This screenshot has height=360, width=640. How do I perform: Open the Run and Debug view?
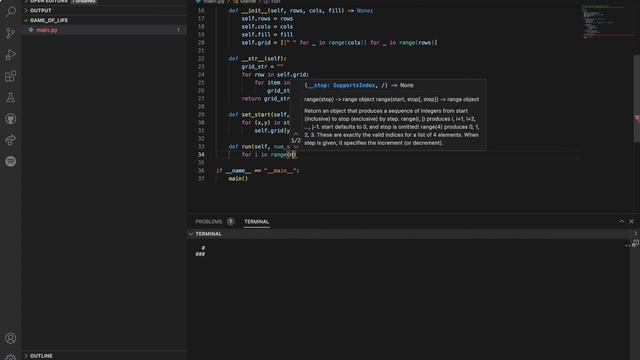(11, 55)
